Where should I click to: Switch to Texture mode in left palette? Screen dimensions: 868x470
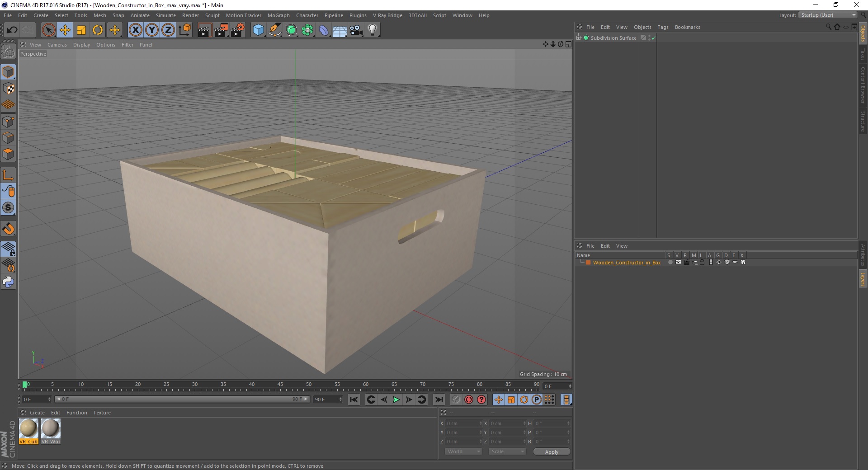tap(8, 89)
